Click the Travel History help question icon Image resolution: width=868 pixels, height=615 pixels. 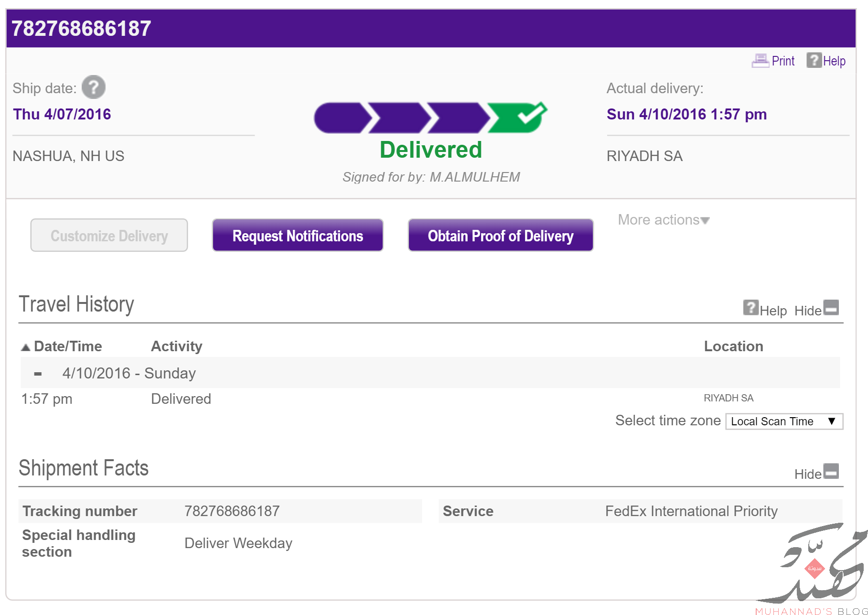[751, 307]
